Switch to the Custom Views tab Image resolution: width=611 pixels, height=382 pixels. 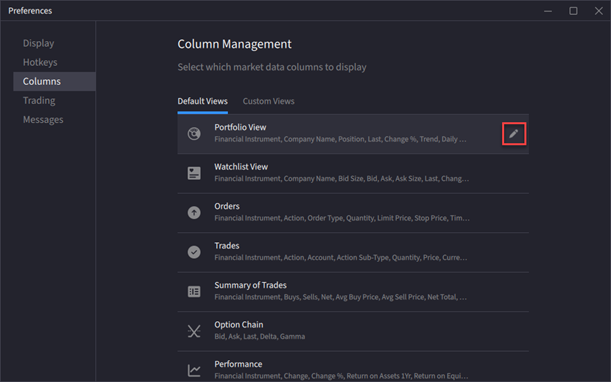tap(268, 101)
